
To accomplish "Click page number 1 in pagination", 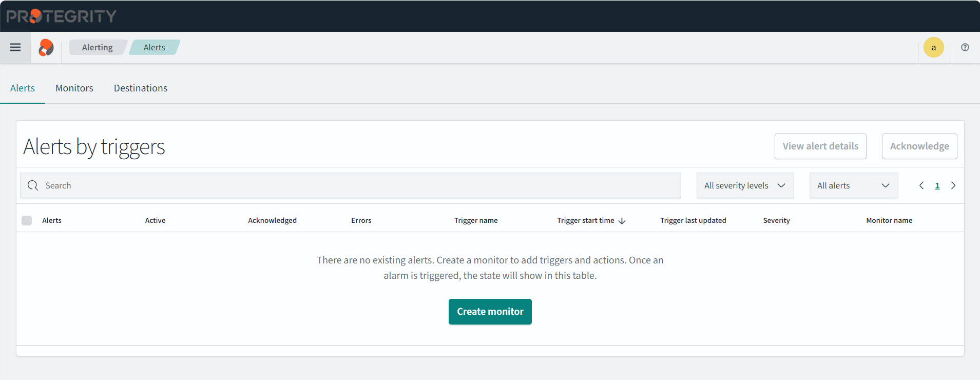I will 937,185.
